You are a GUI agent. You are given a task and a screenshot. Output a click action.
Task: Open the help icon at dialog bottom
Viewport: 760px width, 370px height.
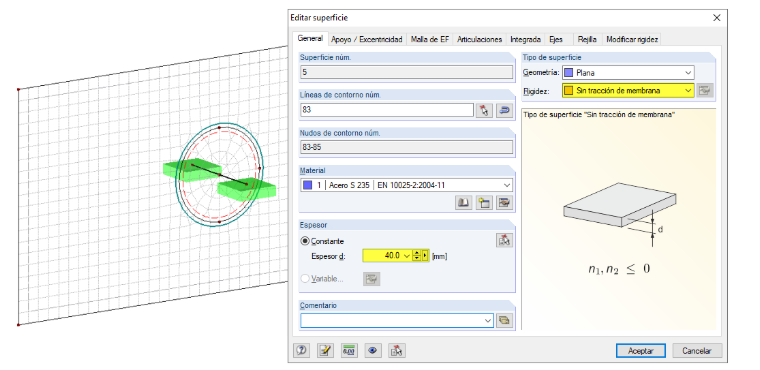coord(301,350)
